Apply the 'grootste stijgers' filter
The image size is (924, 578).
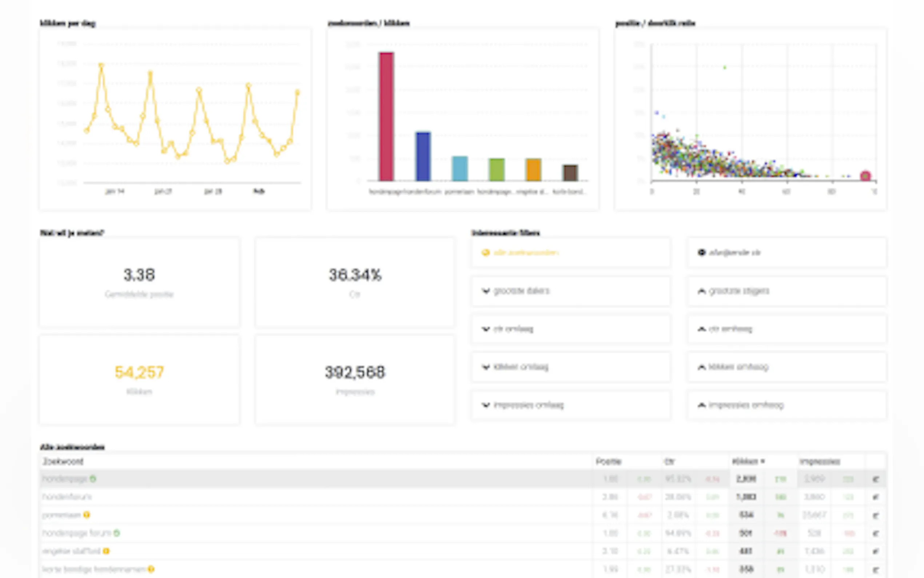tap(787, 291)
